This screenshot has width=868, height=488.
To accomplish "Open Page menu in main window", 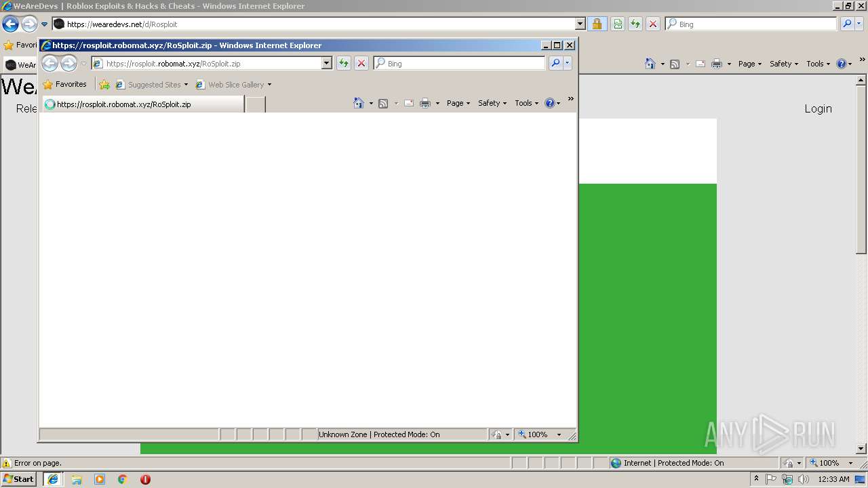I will [750, 64].
